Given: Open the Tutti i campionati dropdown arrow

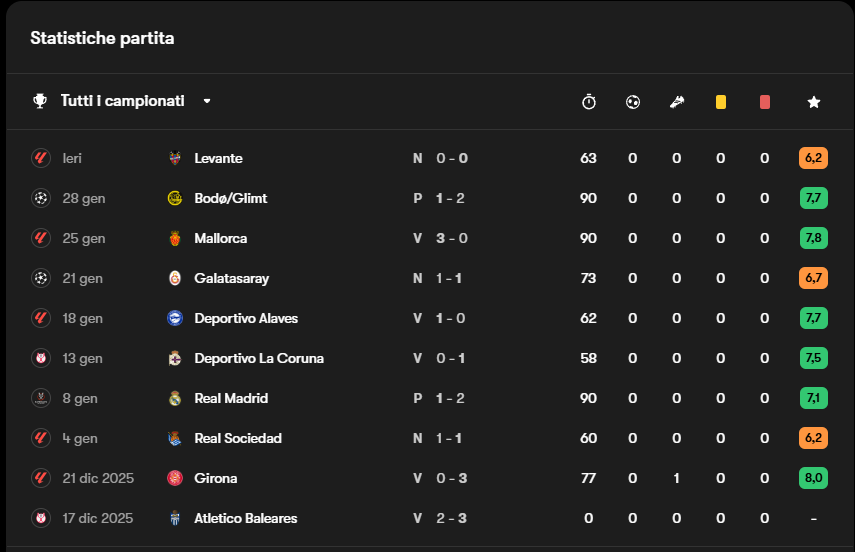Looking at the screenshot, I should (207, 101).
